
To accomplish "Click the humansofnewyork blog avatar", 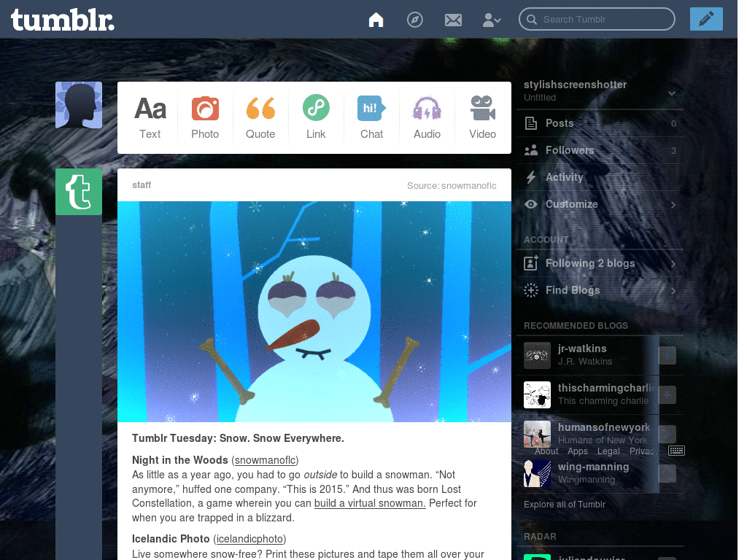I will point(537,435).
